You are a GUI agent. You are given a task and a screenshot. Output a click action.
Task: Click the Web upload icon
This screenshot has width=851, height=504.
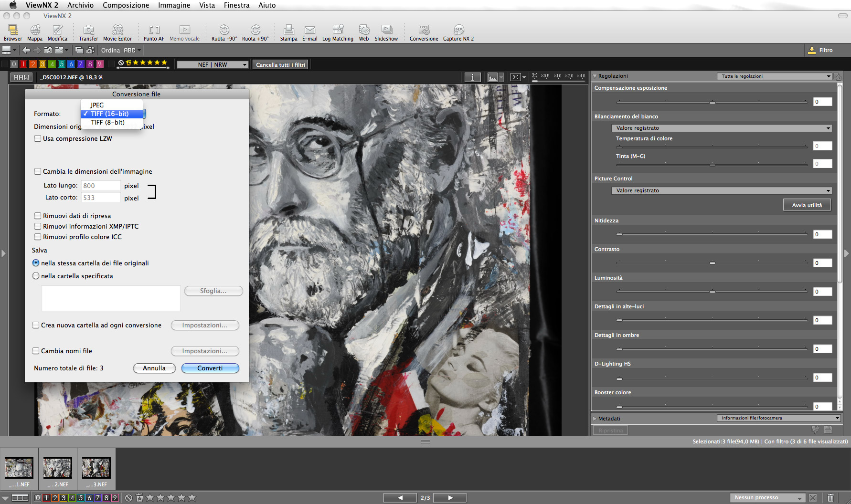pos(364,32)
